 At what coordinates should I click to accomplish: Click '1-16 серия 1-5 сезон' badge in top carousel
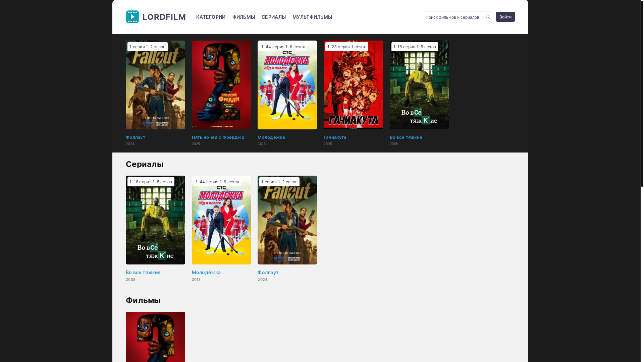415,47
